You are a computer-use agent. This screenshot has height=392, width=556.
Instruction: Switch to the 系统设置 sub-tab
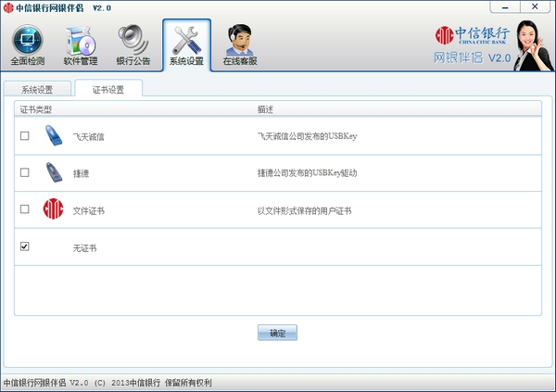point(37,90)
